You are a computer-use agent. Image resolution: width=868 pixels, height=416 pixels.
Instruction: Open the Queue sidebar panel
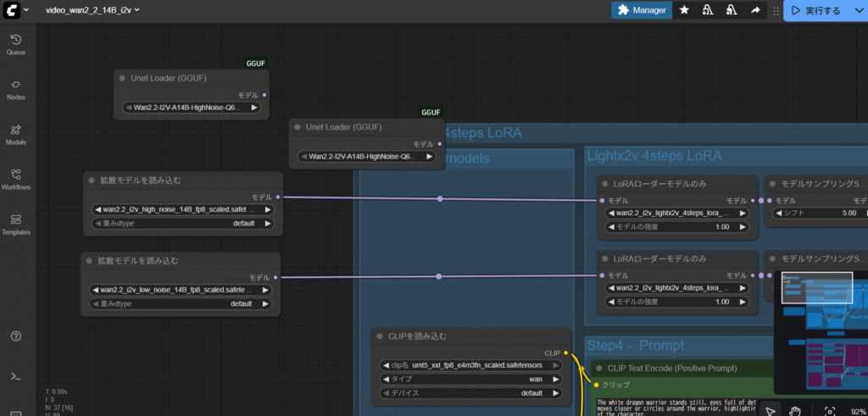pos(16,45)
